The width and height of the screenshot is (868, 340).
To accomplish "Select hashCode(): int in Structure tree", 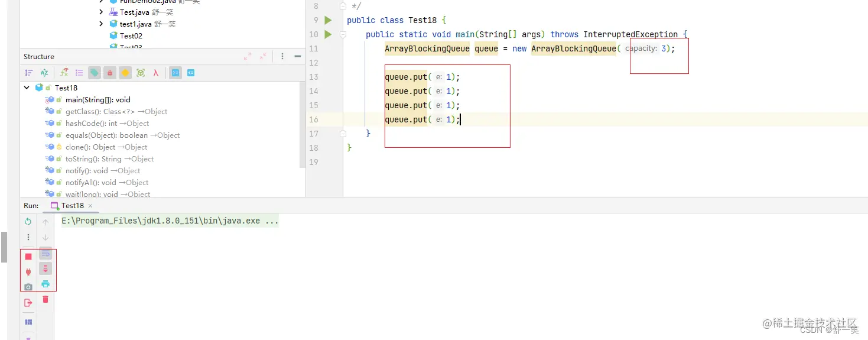I will pos(107,123).
